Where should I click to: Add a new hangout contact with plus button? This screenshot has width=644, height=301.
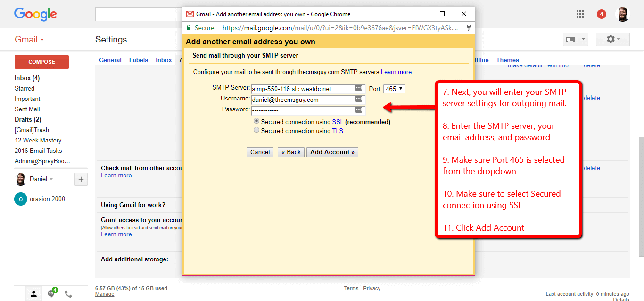(81, 179)
